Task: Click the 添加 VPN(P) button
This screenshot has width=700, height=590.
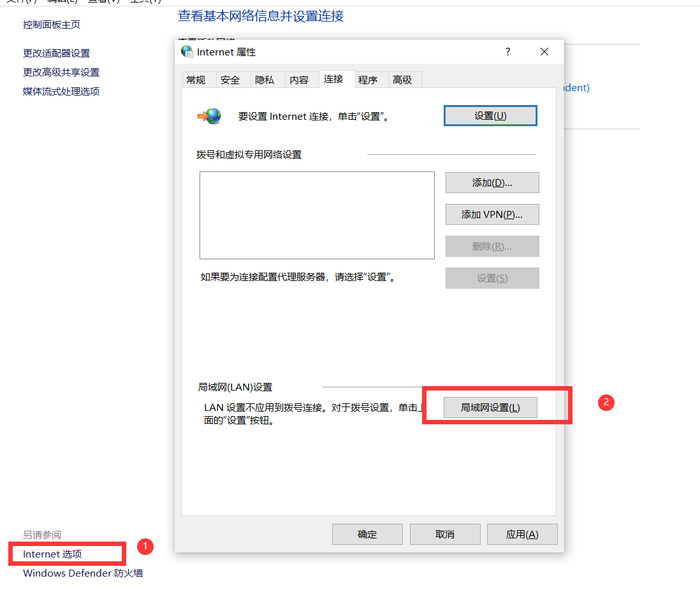Action: pyautogui.click(x=492, y=214)
